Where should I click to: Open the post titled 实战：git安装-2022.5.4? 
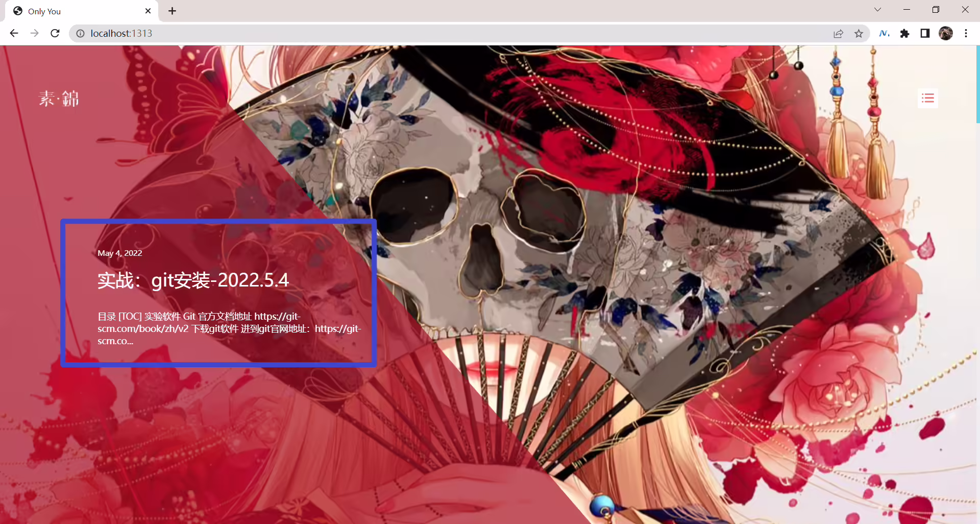193,280
